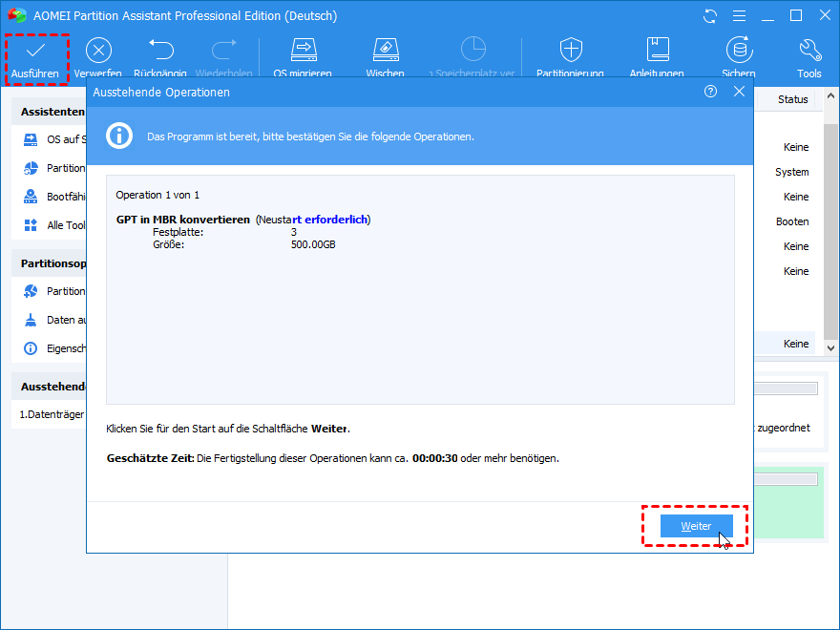The image size is (840, 630).
Task: Click the GPT in MBR konvertieren text
Action: click(182, 220)
